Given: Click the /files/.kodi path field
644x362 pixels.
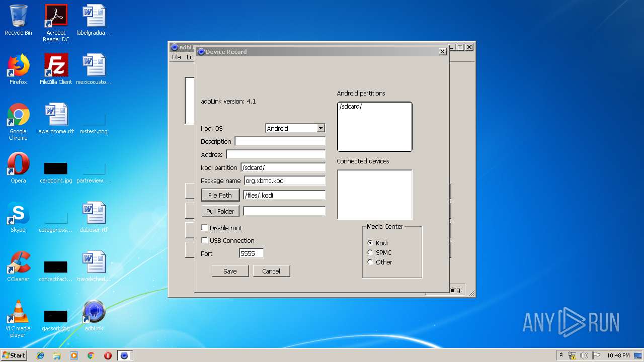Looking at the screenshot, I should tap(284, 195).
